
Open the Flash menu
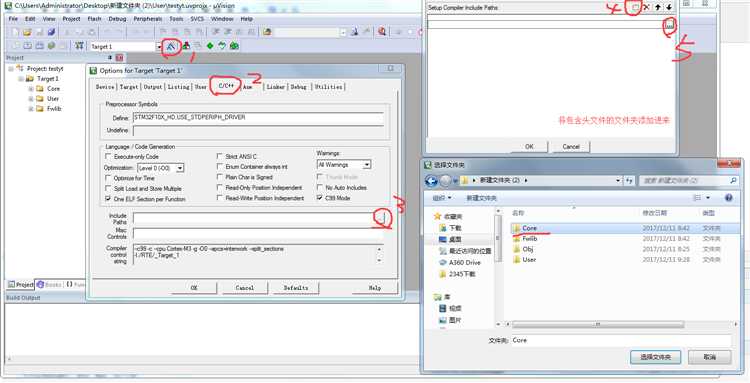click(x=94, y=19)
